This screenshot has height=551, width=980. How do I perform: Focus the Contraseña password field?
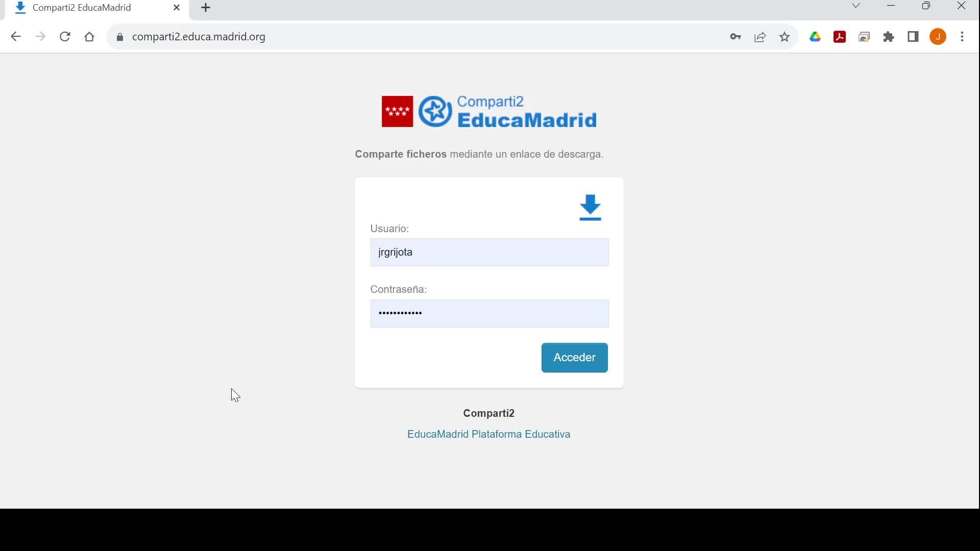(489, 313)
